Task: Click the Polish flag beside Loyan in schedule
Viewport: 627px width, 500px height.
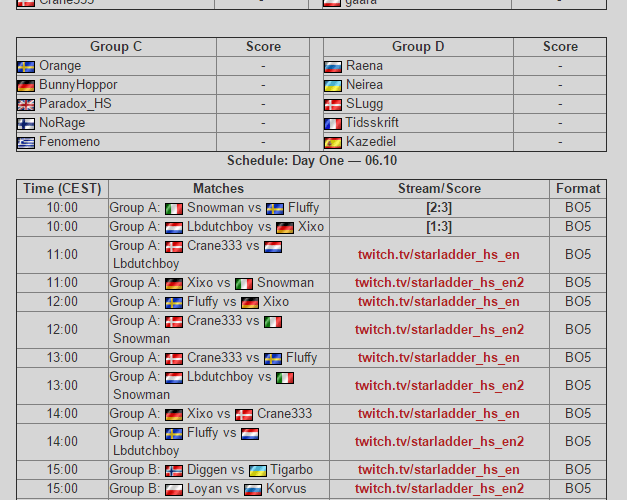Action: (174, 489)
